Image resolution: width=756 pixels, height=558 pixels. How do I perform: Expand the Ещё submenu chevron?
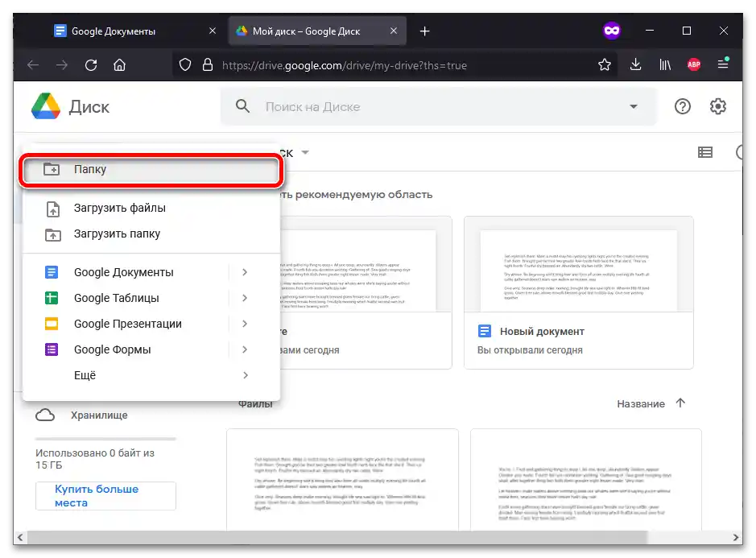pos(245,375)
